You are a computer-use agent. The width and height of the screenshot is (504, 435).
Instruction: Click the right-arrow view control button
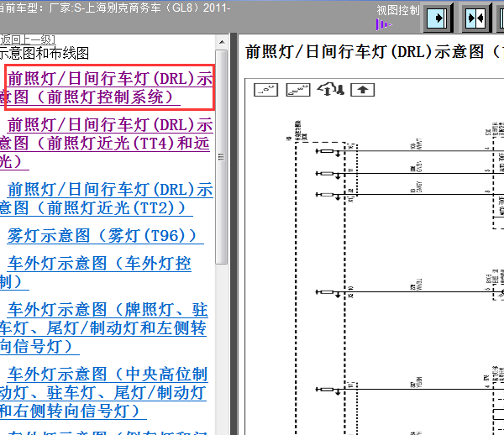438,18
